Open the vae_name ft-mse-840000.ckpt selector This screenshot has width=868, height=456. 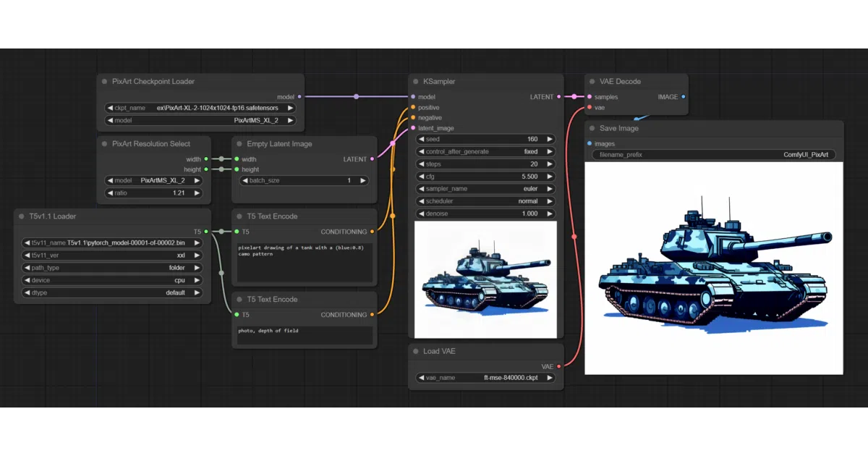(486, 377)
